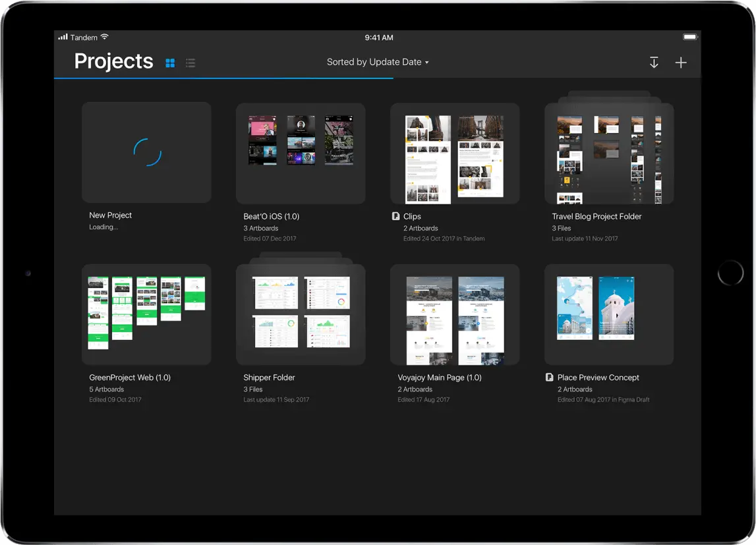Open the Shipper Folder thumbnail

click(301, 314)
